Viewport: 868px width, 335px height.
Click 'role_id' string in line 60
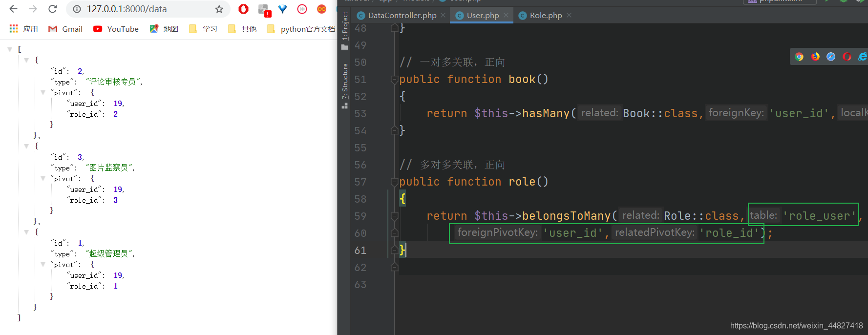pos(729,233)
